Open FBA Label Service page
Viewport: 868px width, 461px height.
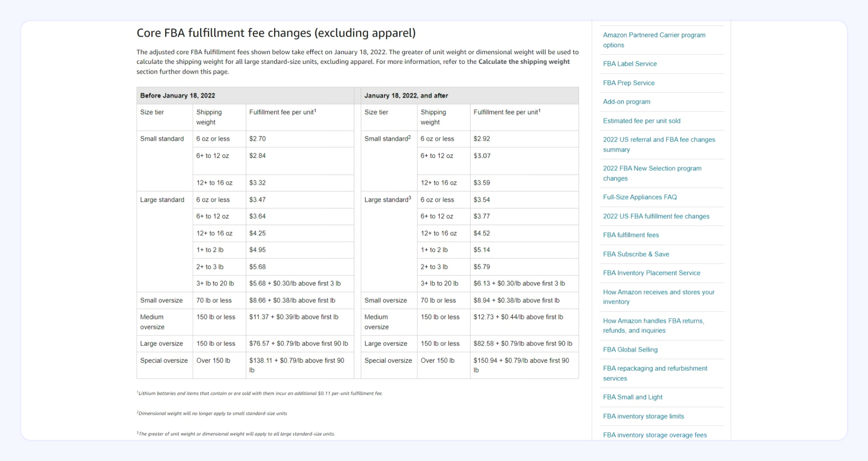click(x=630, y=64)
